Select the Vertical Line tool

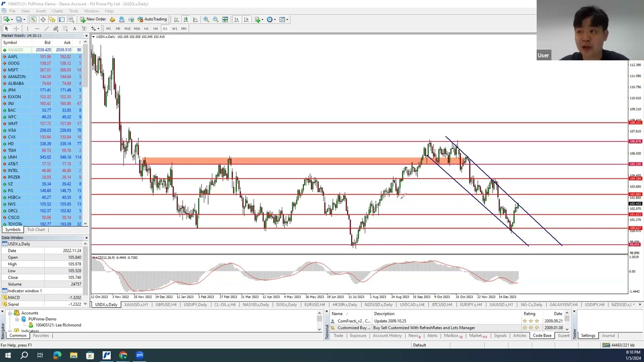(x=28, y=29)
